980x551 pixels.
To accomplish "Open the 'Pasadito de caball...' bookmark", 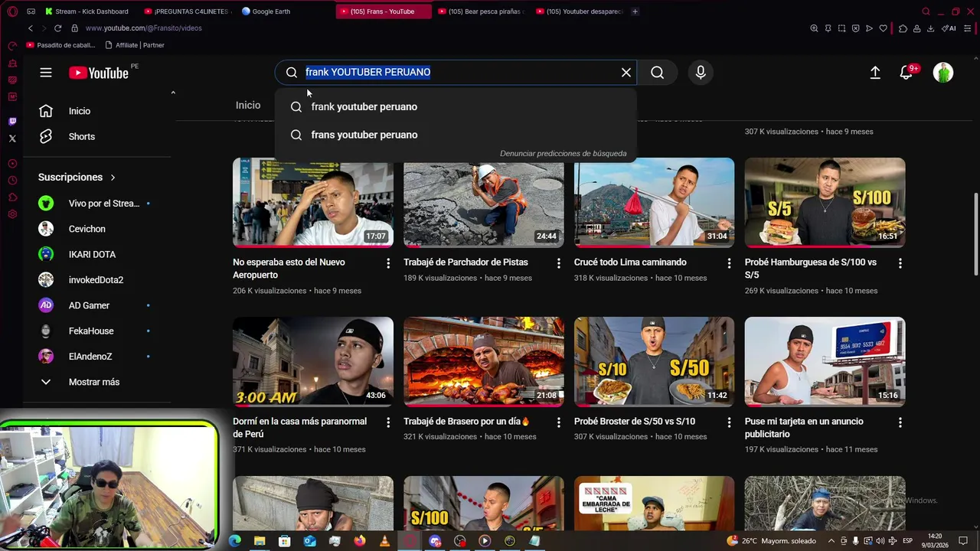I will coord(61,45).
